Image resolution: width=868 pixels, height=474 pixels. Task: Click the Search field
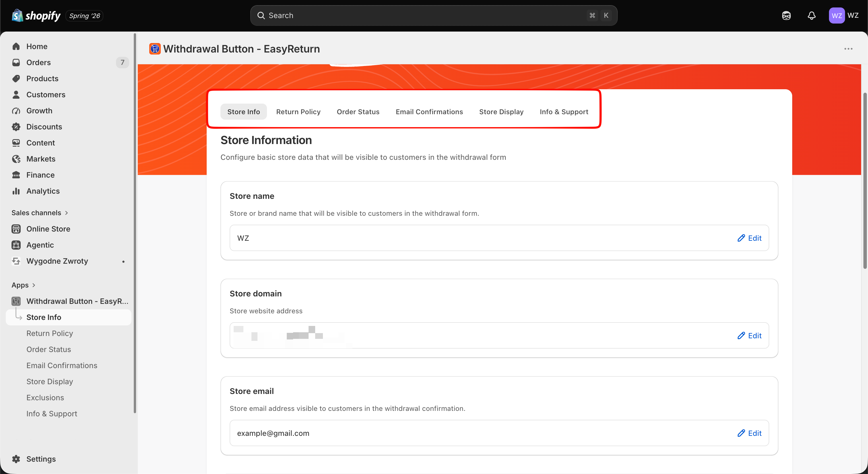tap(434, 15)
